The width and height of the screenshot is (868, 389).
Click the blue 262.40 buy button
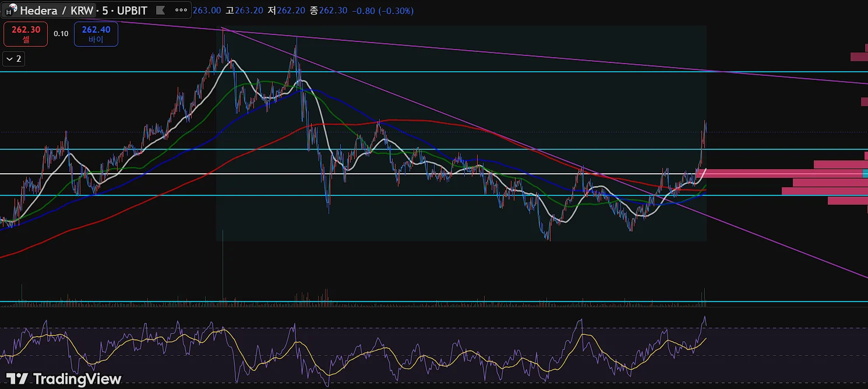pos(96,34)
